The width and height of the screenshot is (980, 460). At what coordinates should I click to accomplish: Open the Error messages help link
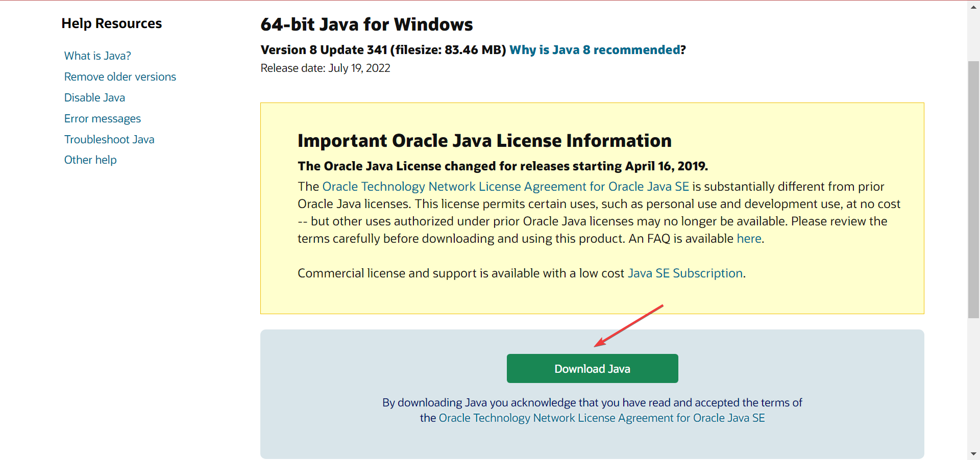[102, 118]
